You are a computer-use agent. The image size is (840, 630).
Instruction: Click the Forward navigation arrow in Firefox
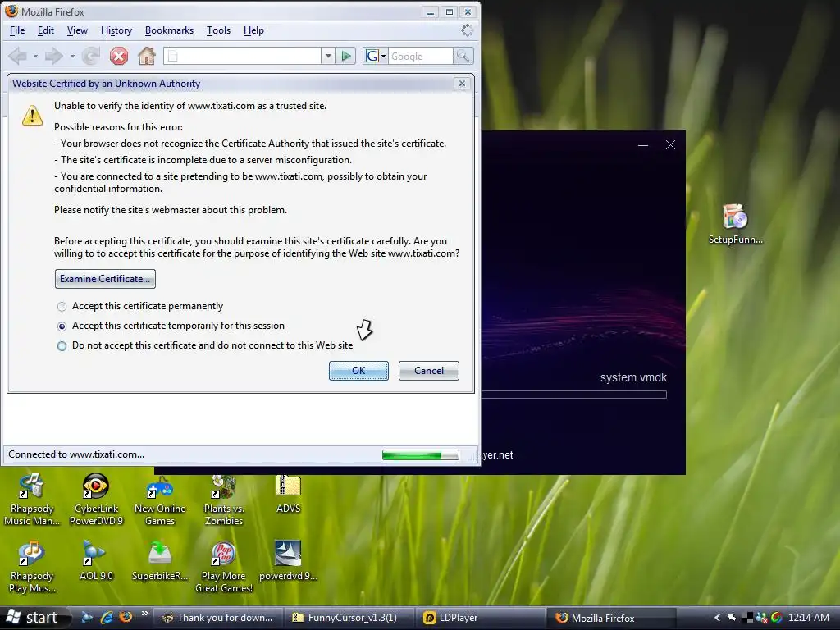pyautogui.click(x=53, y=56)
